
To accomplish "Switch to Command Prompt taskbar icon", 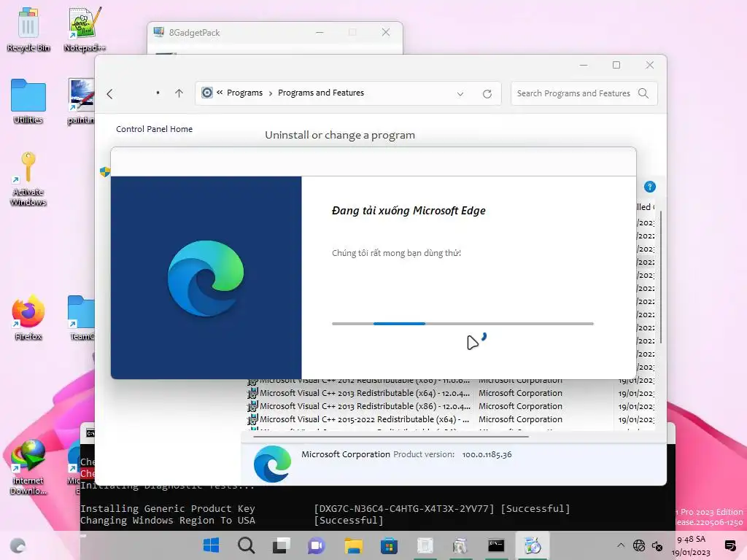I will point(496,545).
